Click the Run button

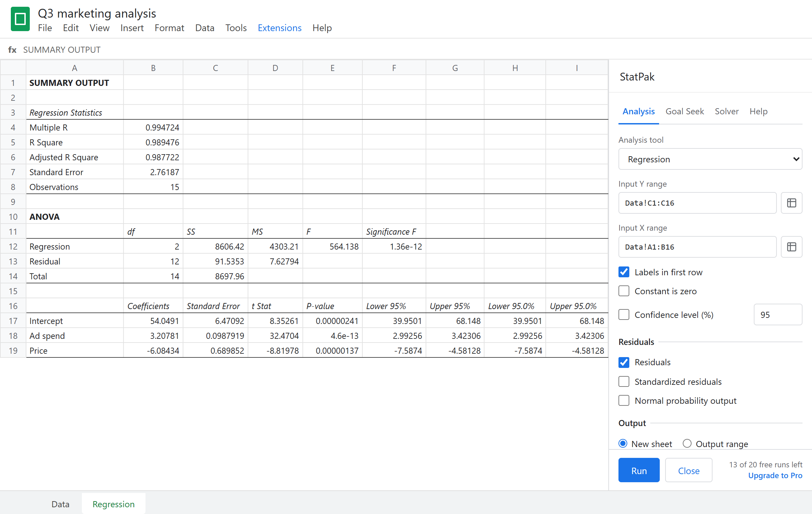tap(639, 470)
